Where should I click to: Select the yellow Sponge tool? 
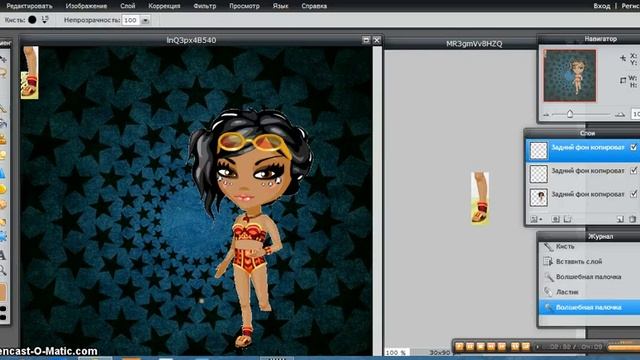3,189
